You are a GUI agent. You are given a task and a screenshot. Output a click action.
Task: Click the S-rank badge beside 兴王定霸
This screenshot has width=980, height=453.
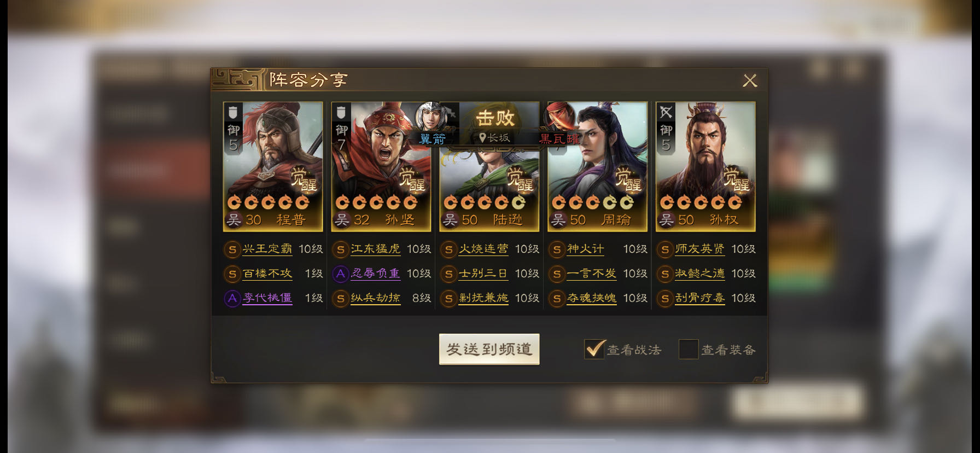(232, 249)
